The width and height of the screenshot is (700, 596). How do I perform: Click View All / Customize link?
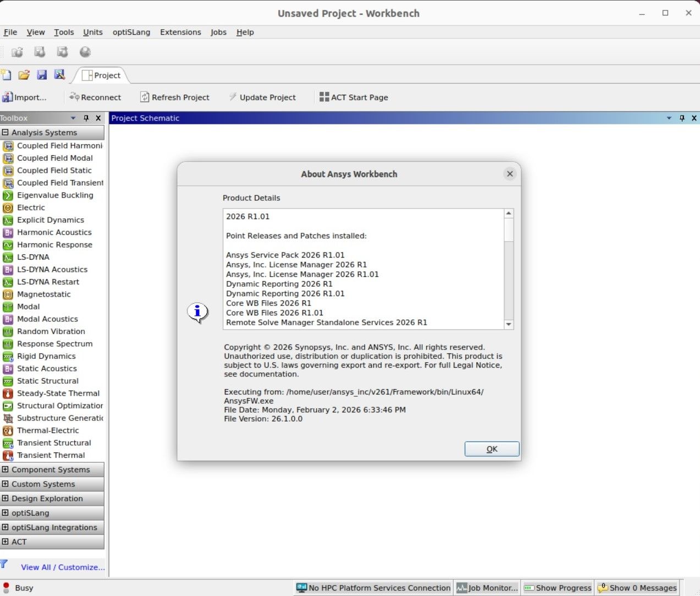[63, 567]
